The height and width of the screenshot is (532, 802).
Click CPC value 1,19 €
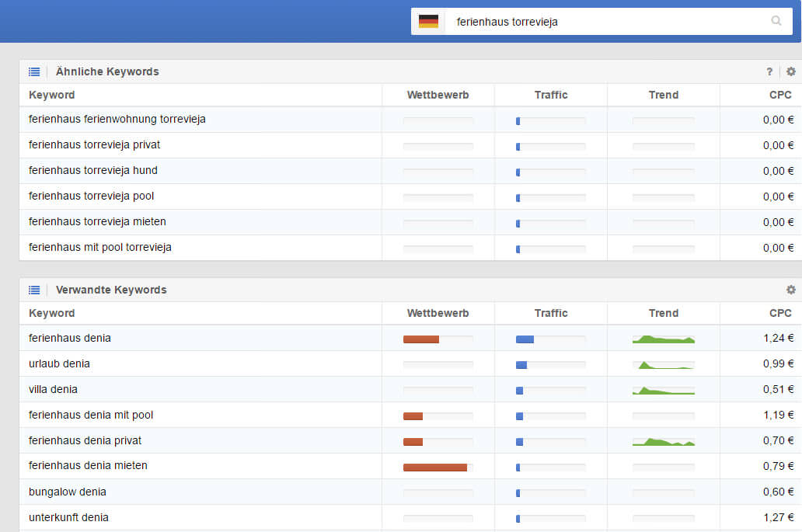coord(779,415)
